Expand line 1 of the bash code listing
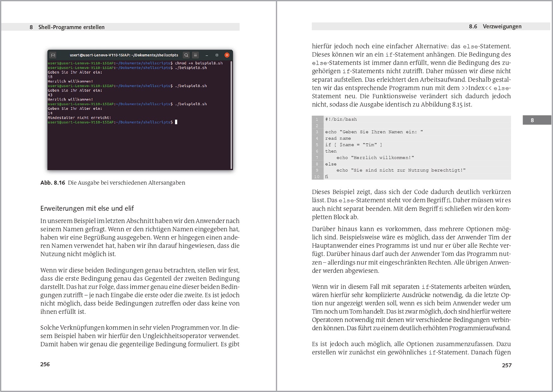This screenshot has height=392, width=553. (x=340, y=119)
